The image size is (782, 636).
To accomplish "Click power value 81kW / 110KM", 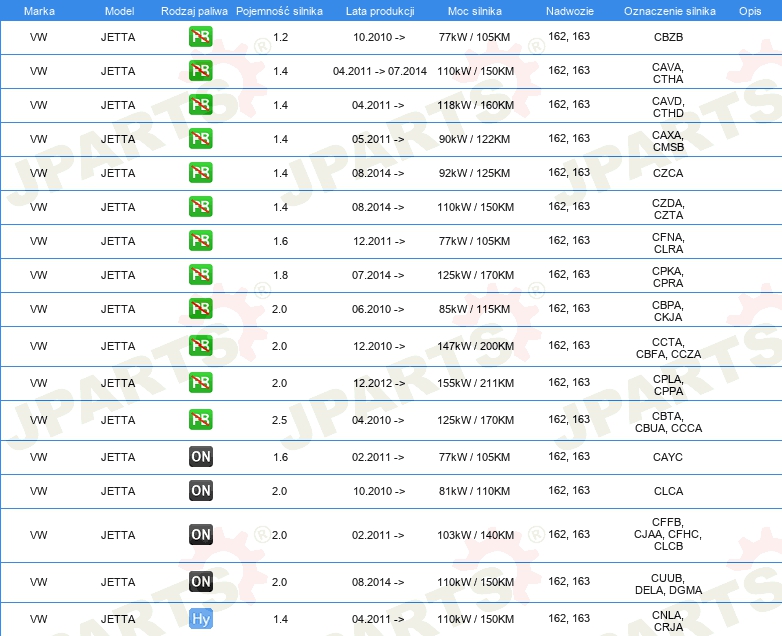I will [474, 491].
